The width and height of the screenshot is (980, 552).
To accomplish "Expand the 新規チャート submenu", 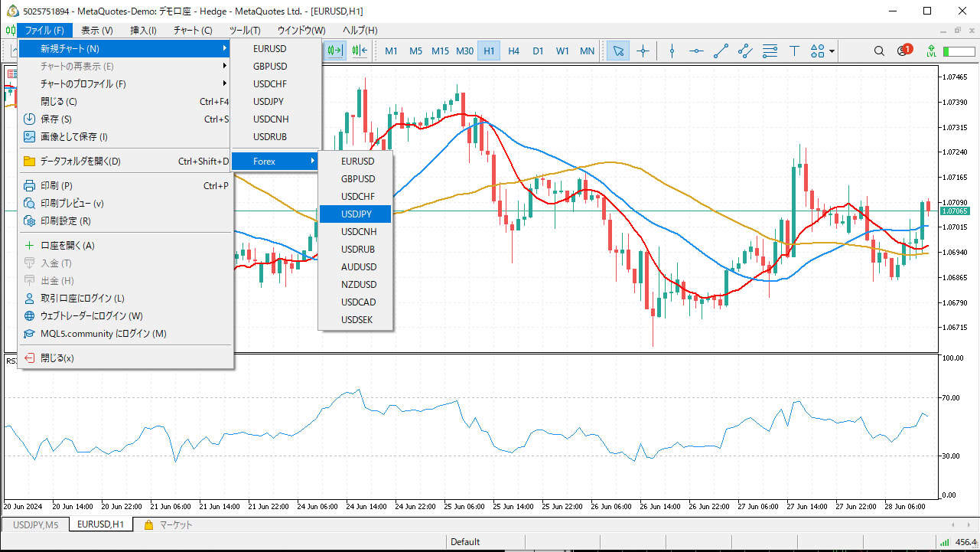I will coord(125,48).
